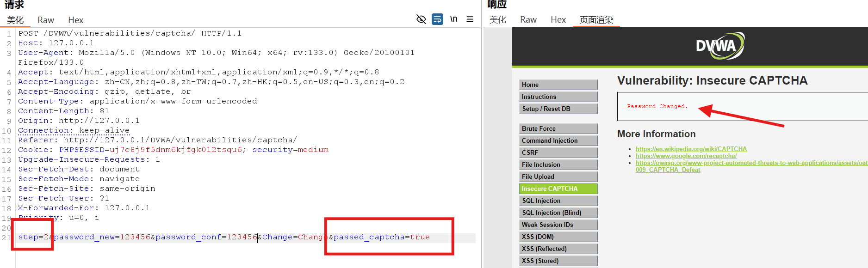Click the 'password_conf=123456' body parameter
The image size is (868, 268).
(x=206, y=237)
